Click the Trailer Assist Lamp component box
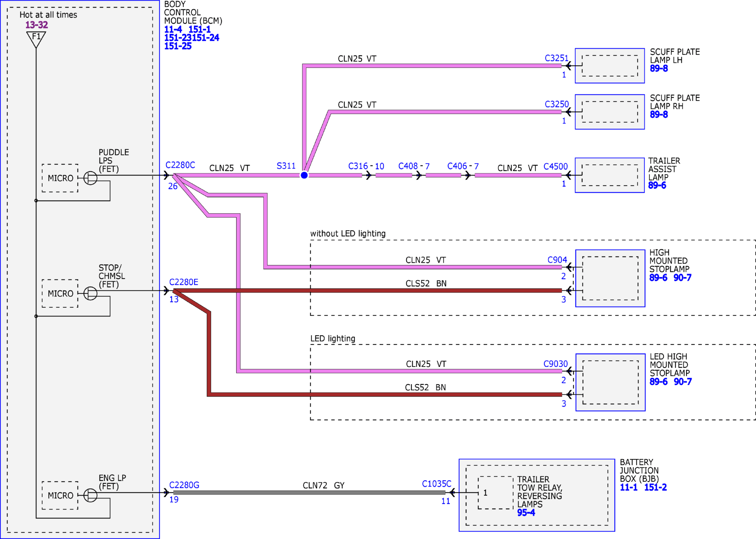756x539 pixels. [610, 175]
